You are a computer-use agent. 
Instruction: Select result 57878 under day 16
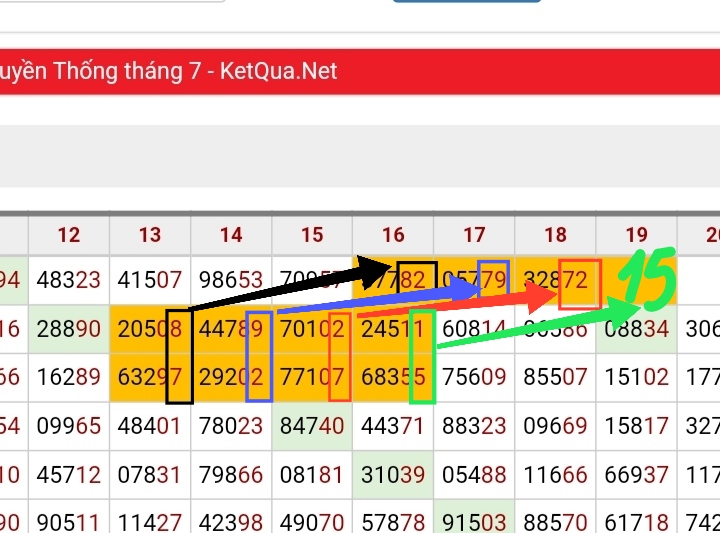394,522
